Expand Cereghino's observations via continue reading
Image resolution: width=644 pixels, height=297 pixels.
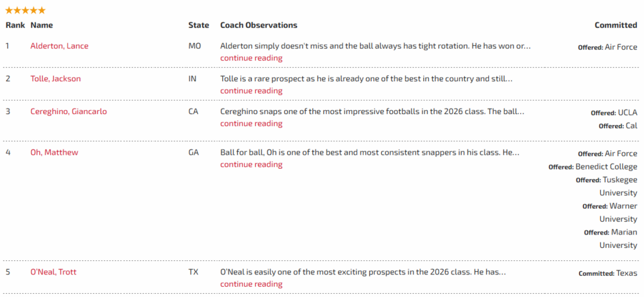251,124
